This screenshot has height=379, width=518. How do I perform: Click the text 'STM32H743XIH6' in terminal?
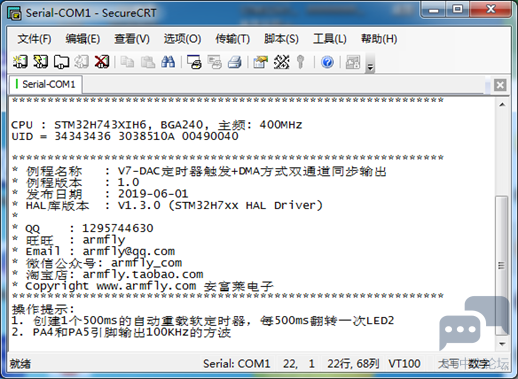coord(100,125)
